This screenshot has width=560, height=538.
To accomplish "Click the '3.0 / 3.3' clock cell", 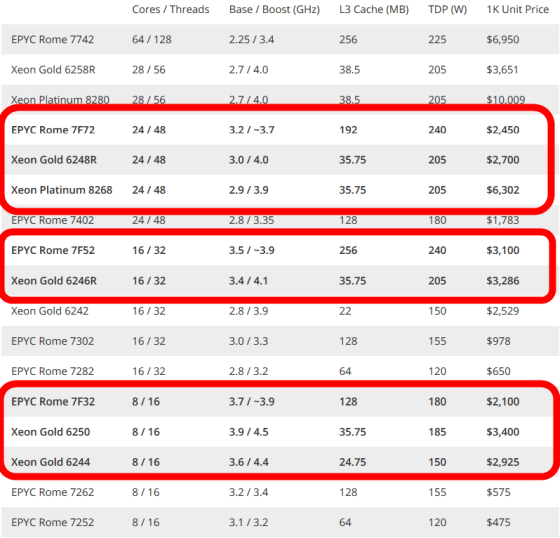I will 249,341.
